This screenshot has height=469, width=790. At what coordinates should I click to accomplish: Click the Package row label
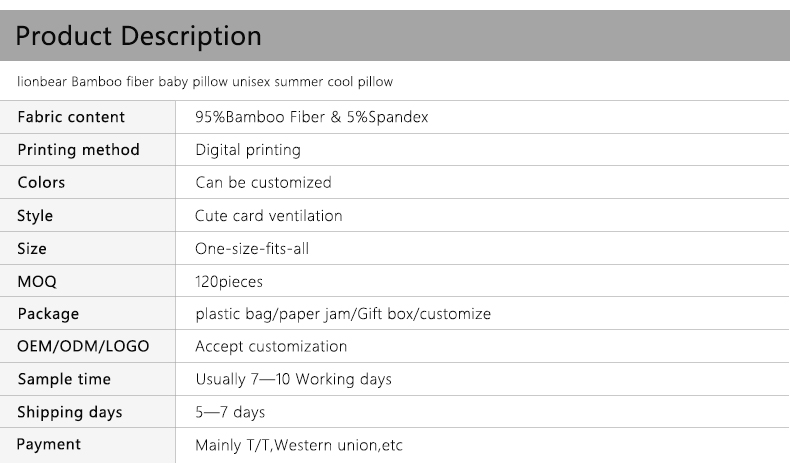pos(48,314)
